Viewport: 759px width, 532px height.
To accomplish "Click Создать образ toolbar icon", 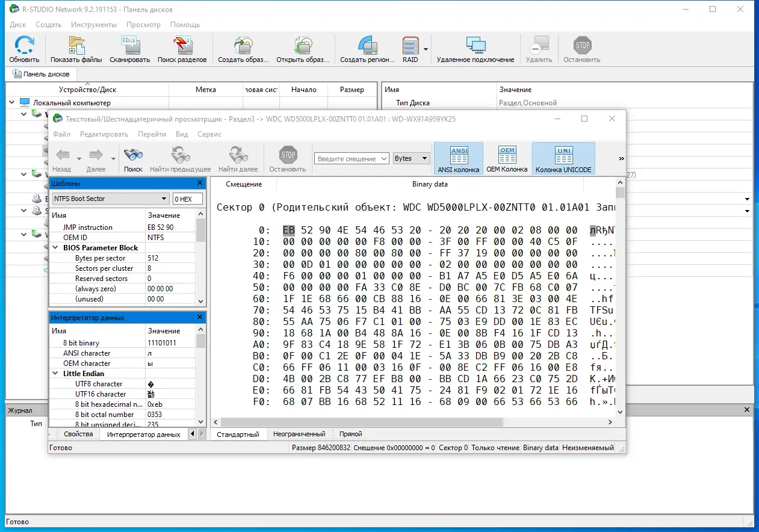I will tap(243, 45).
